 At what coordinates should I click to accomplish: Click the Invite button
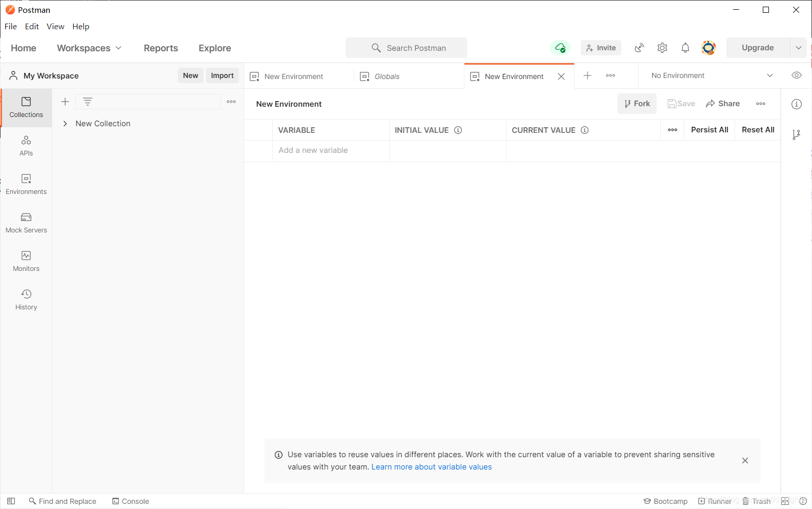pyautogui.click(x=601, y=48)
